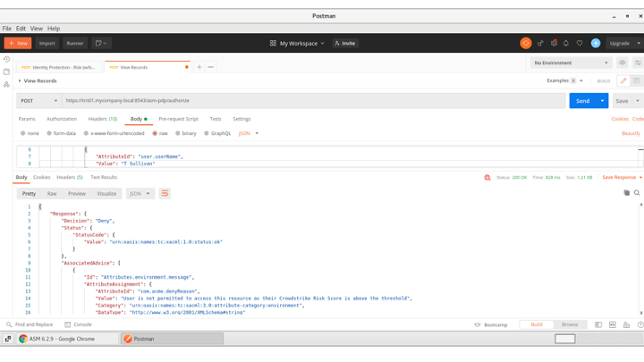This screenshot has width=644, height=362.
Task: Expand the No Environment selector
Action: [x=570, y=63]
